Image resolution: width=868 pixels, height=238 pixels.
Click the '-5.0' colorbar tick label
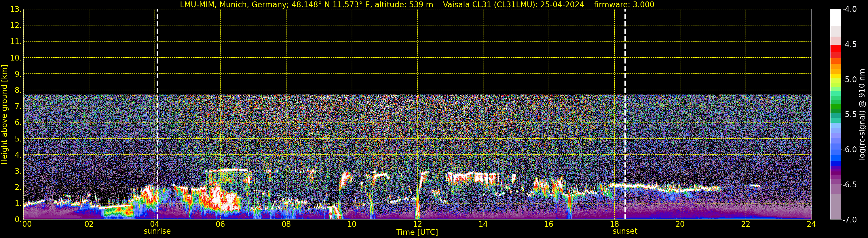849,80
